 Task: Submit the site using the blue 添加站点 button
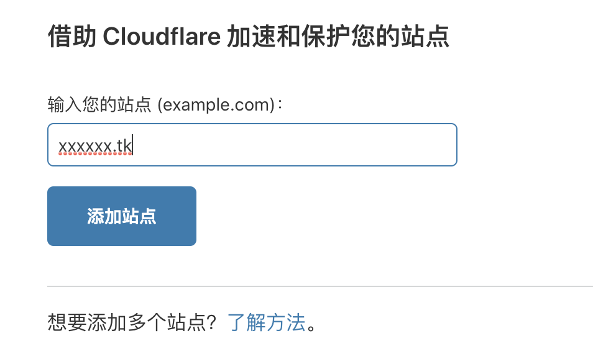pyautogui.click(x=121, y=216)
